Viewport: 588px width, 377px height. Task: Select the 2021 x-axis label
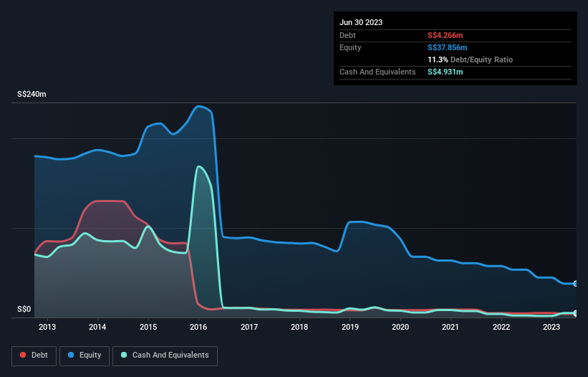[450, 327]
